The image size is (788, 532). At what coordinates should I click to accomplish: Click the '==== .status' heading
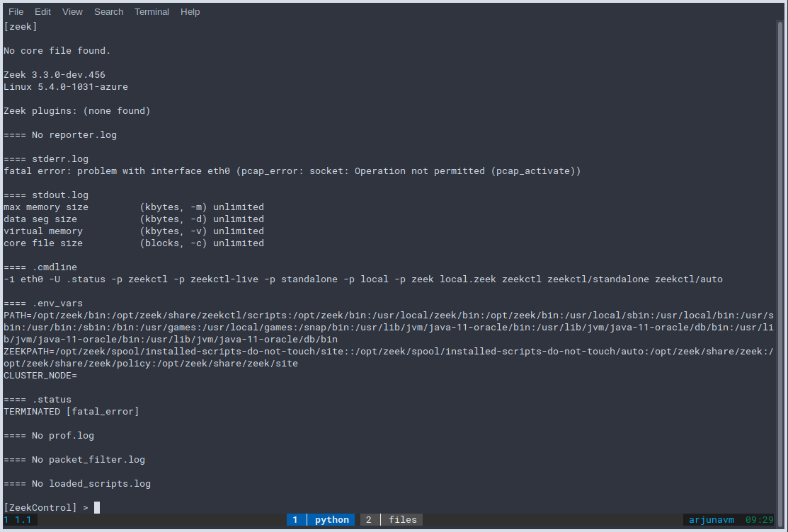click(x=38, y=400)
